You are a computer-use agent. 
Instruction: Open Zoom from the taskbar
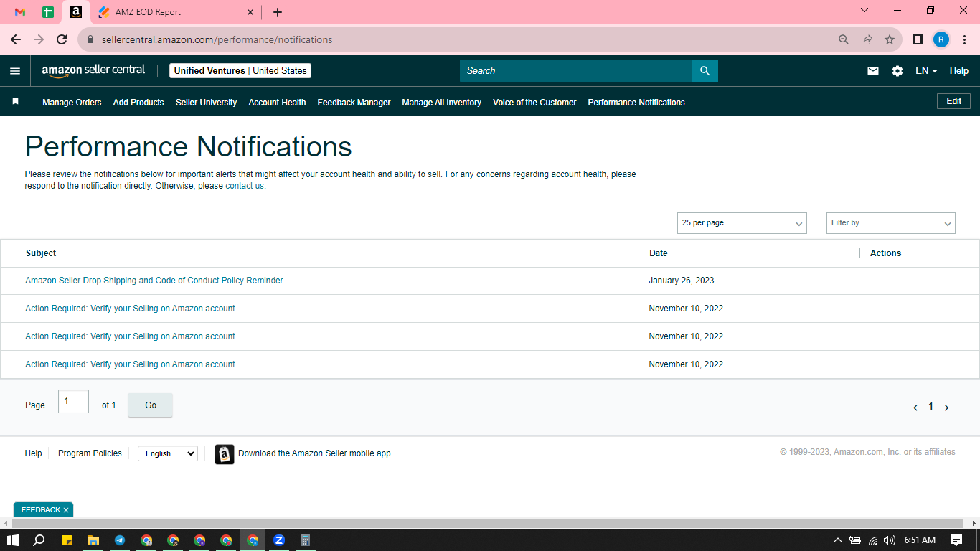coord(279,540)
